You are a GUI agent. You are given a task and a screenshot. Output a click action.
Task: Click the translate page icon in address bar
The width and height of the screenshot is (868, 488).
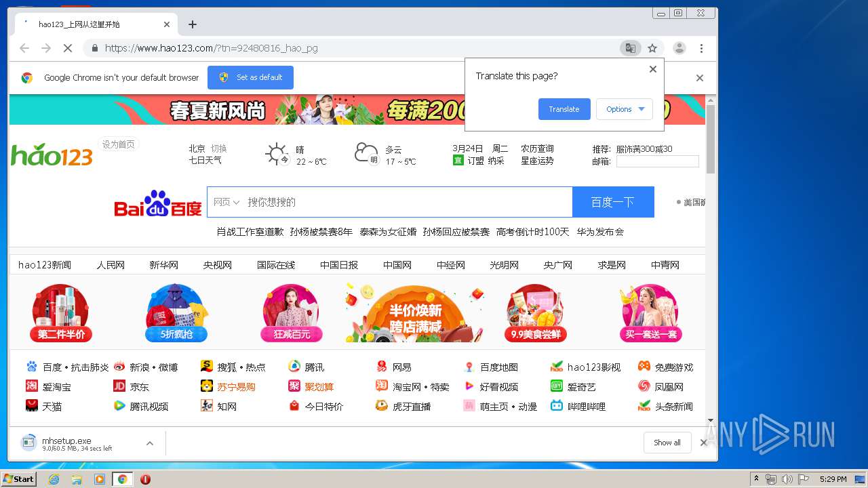631,48
